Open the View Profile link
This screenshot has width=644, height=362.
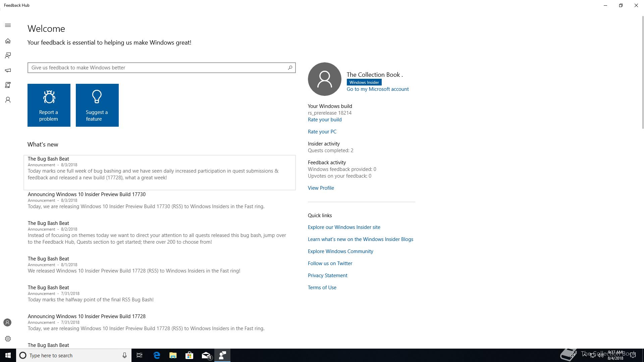point(321,188)
